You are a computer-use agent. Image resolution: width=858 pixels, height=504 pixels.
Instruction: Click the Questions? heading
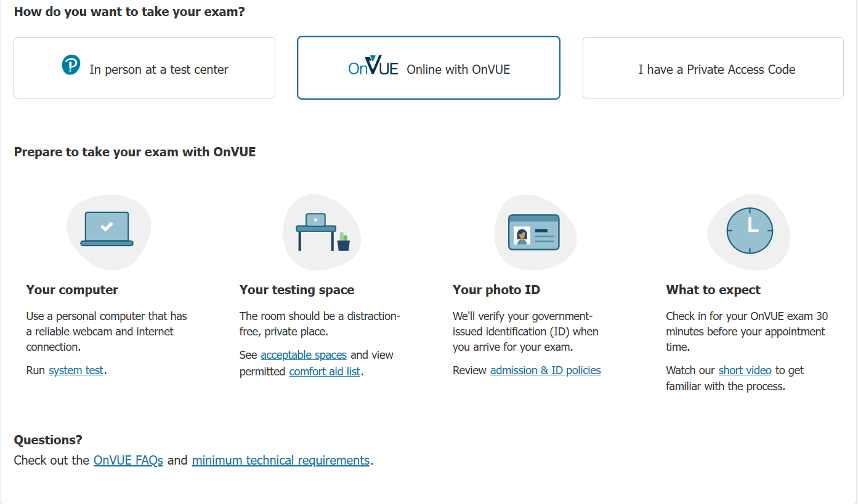(x=48, y=440)
